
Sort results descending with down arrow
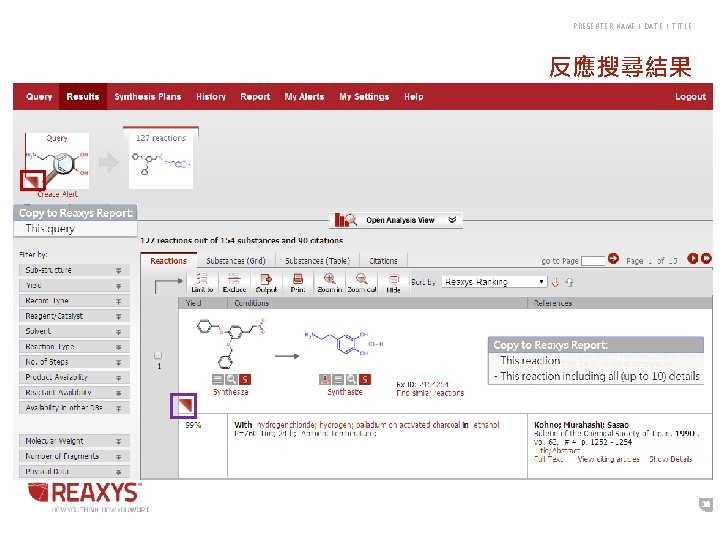(x=555, y=282)
